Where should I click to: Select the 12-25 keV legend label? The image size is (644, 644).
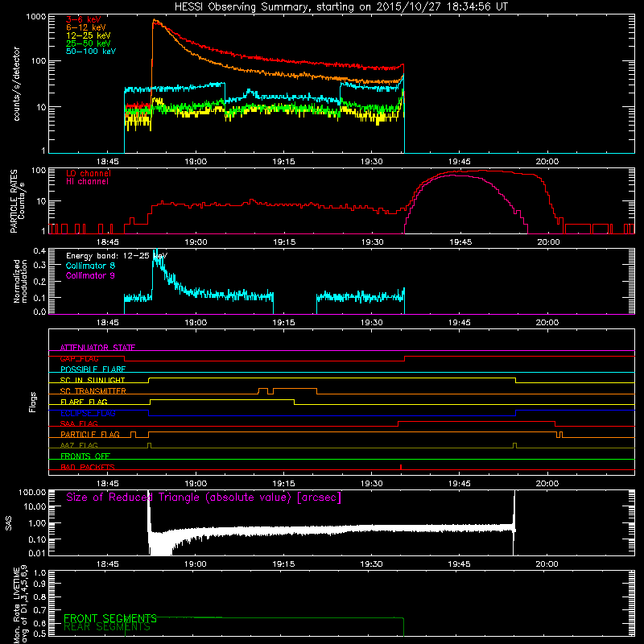89,35
